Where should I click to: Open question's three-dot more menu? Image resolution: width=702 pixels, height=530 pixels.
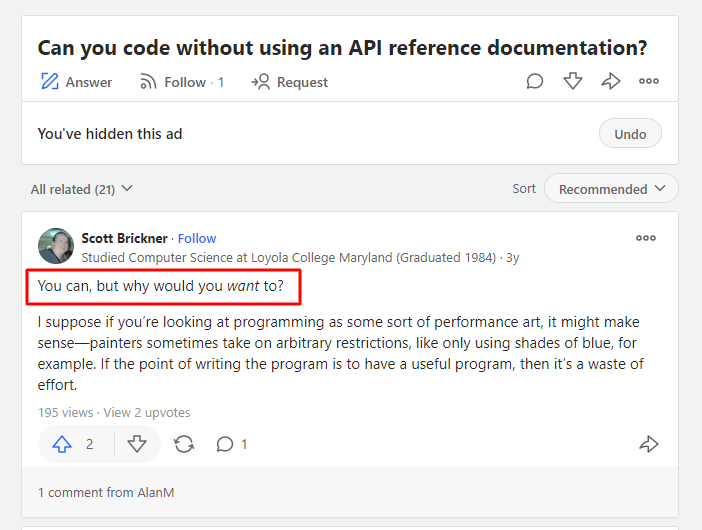(x=649, y=81)
